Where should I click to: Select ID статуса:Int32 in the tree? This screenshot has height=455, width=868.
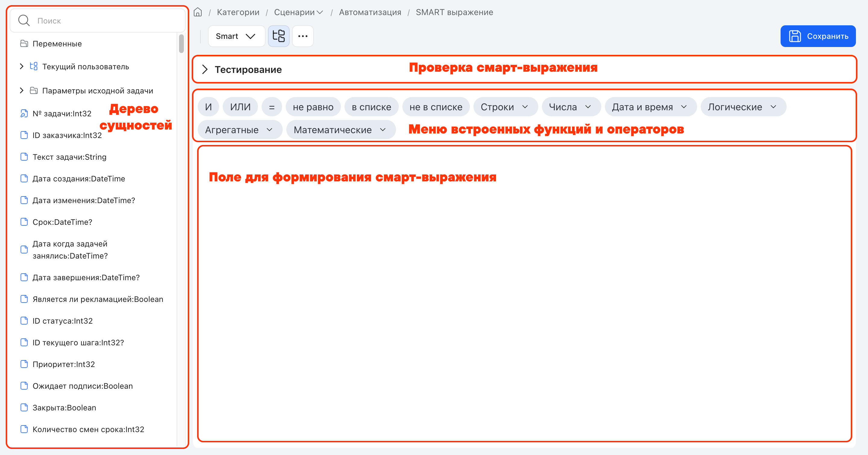[x=62, y=321]
